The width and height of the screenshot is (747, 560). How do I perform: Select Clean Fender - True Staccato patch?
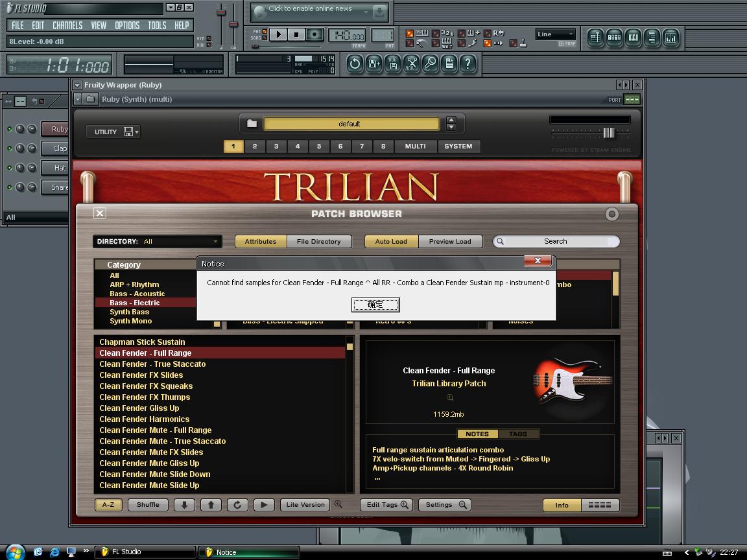coord(152,364)
